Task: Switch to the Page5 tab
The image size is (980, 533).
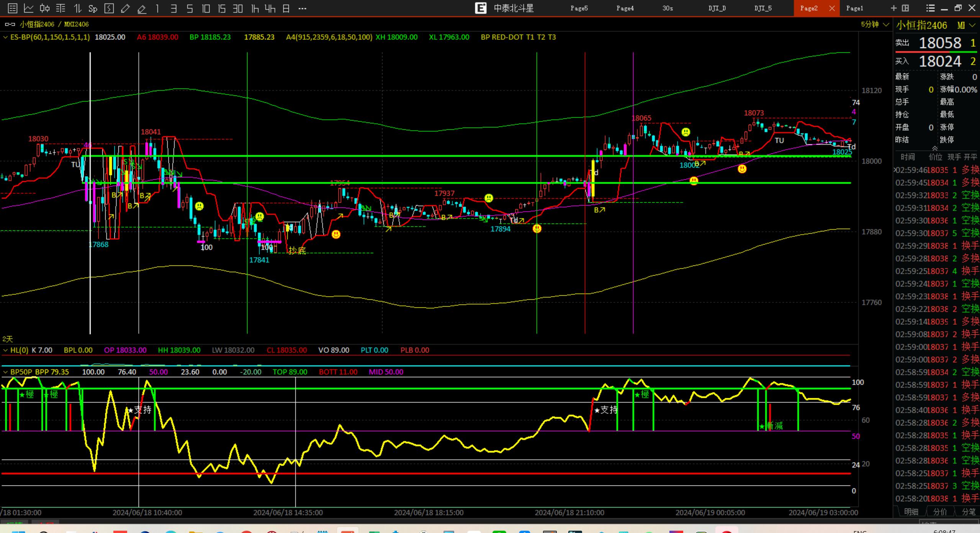Action: click(579, 8)
